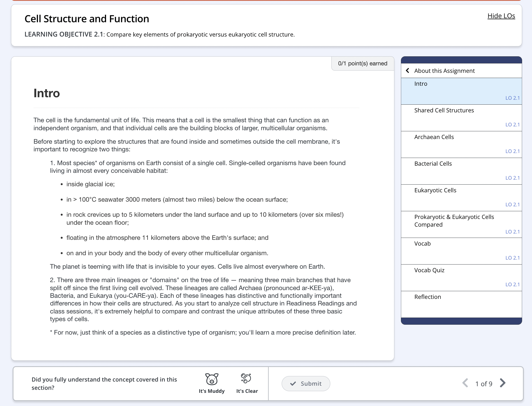Go to next page arrow

(503, 383)
